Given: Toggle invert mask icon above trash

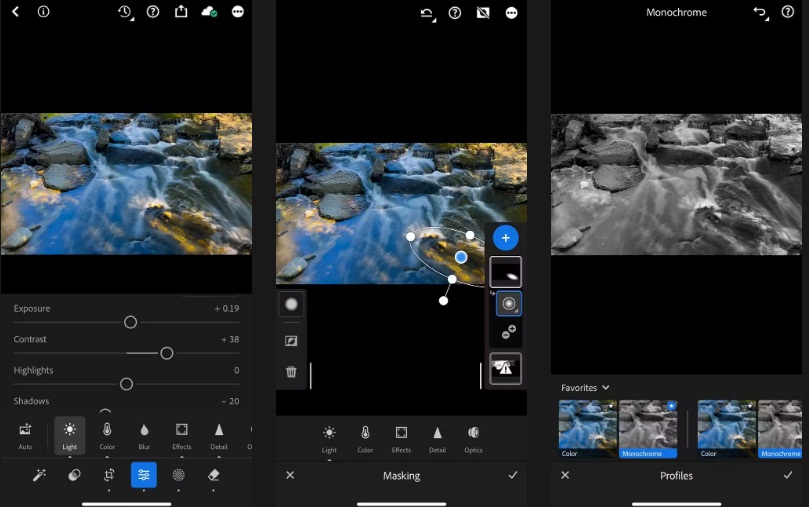Looking at the screenshot, I should coord(291,341).
